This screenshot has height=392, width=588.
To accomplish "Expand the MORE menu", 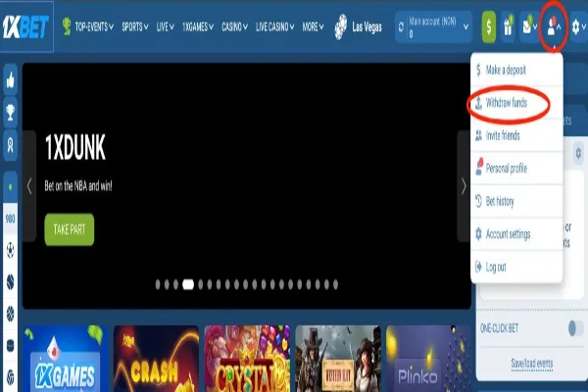I will tap(313, 26).
